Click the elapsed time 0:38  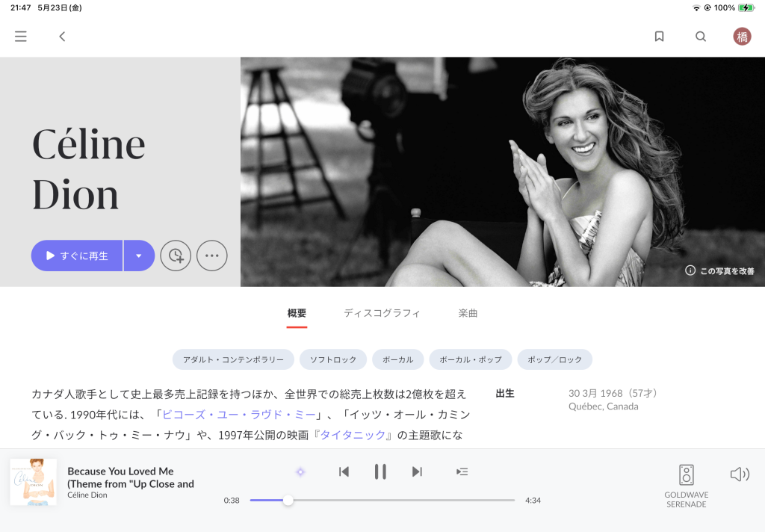[232, 501]
